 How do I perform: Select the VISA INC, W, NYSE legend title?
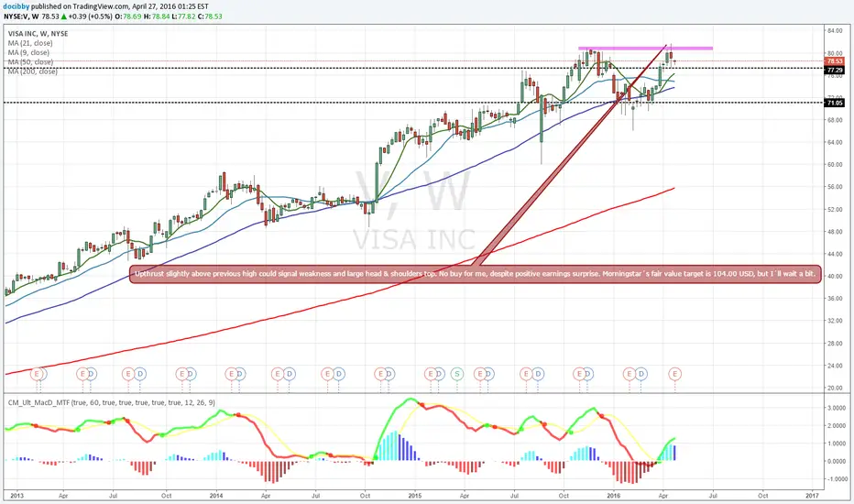coord(38,34)
